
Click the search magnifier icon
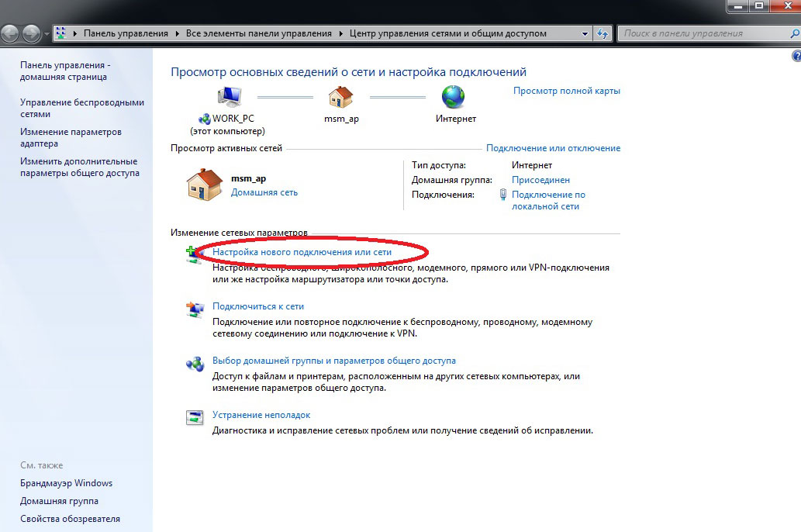(x=794, y=33)
